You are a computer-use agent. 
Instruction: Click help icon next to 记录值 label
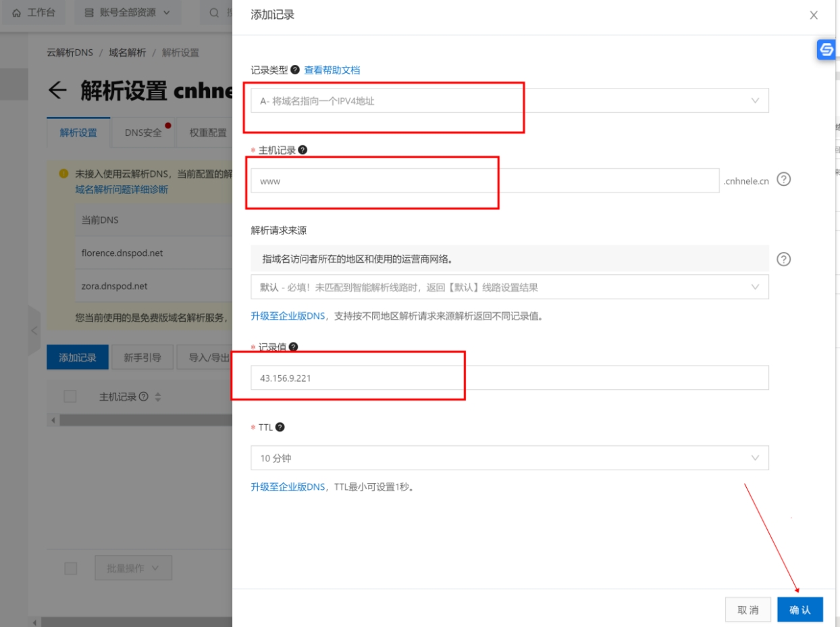293,347
